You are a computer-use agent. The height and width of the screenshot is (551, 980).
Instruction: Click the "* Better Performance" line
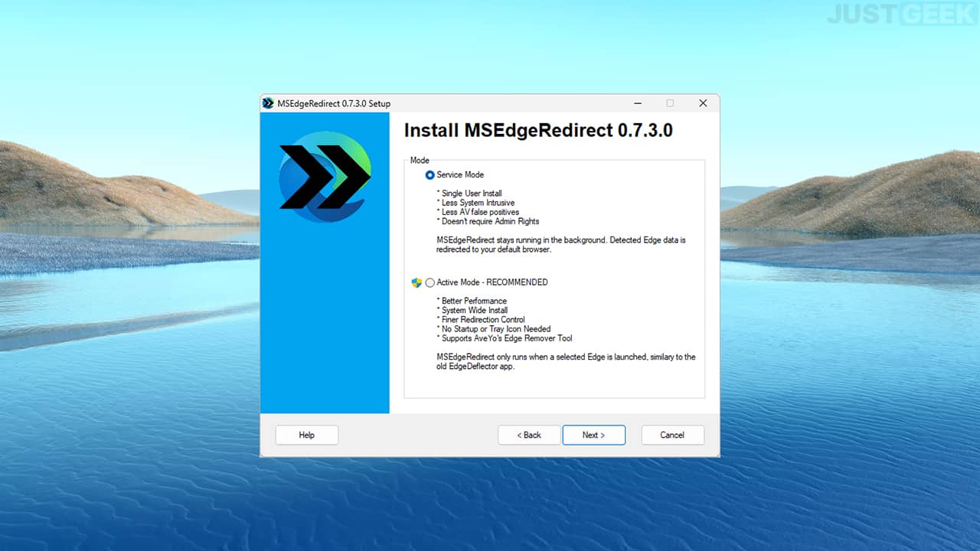click(x=472, y=301)
